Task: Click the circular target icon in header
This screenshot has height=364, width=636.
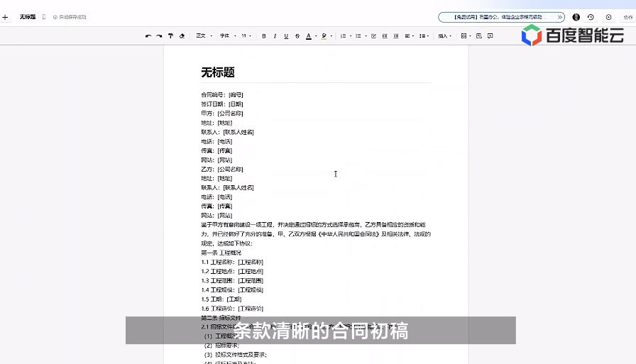Action: (608, 17)
